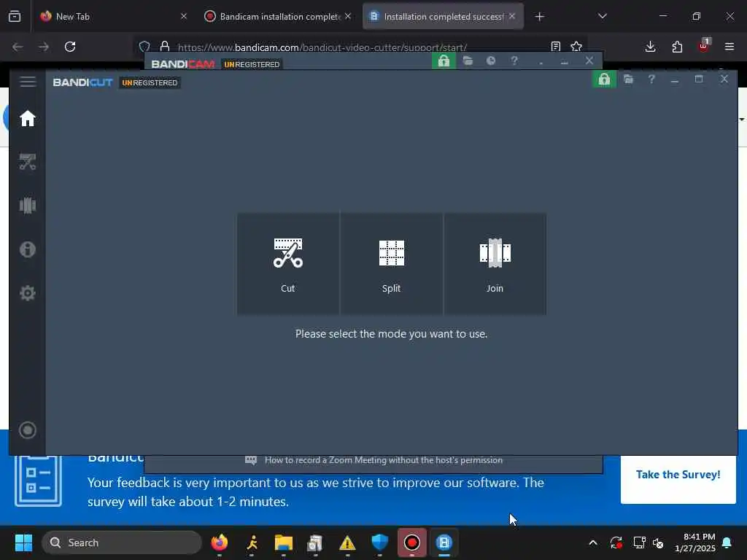
Task: Go to Home in Bandicut sidebar
Action: point(28,118)
